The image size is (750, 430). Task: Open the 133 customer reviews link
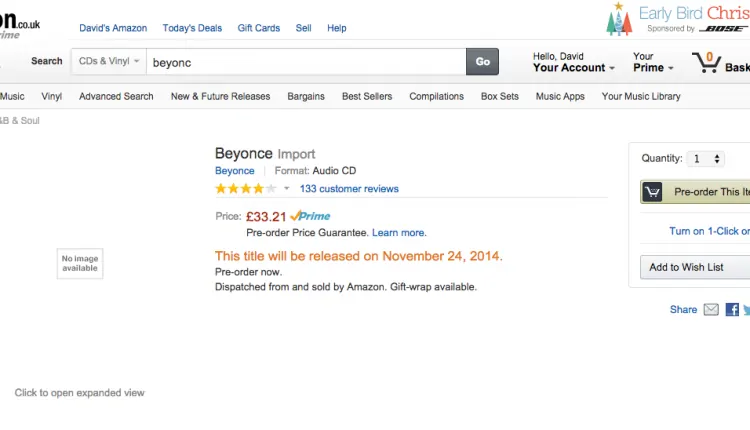[x=349, y=189]
